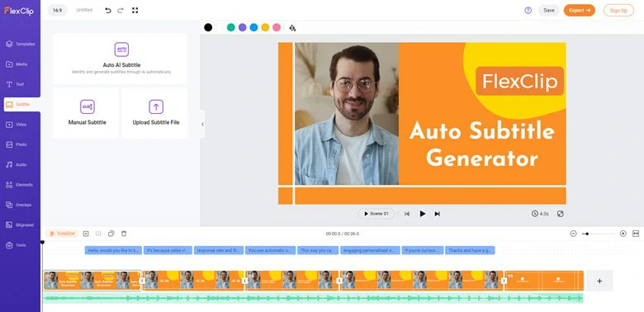Toggle fit-timeline icon at far right
This screenshot has width=644, height=312.
[636, 234]
